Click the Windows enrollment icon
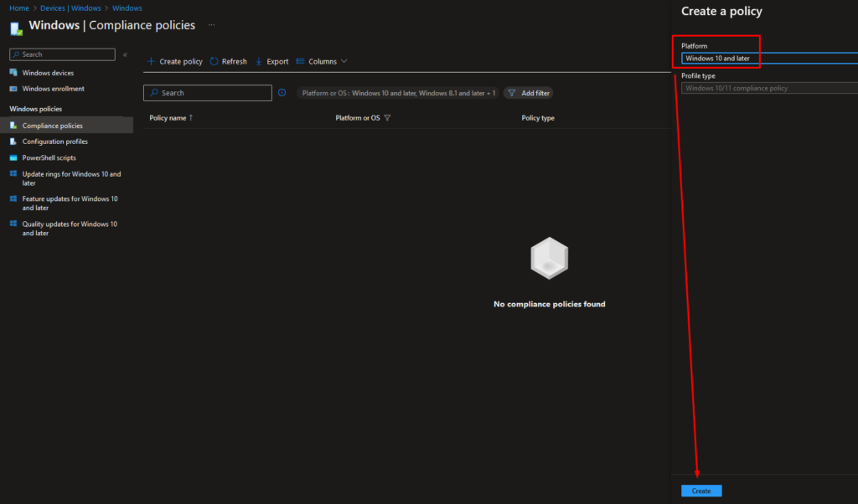The height and width of the screenshot is (504, 858). (x=13, y=89)
